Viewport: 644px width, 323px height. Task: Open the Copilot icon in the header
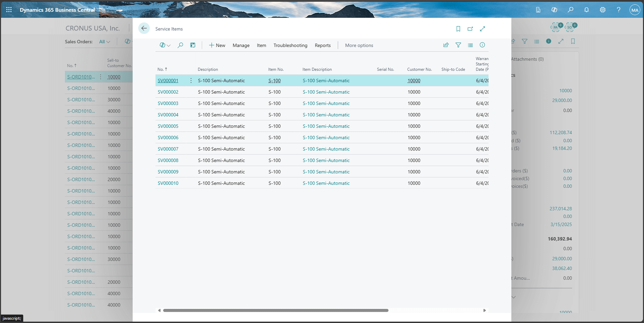(x=554, y=10)
